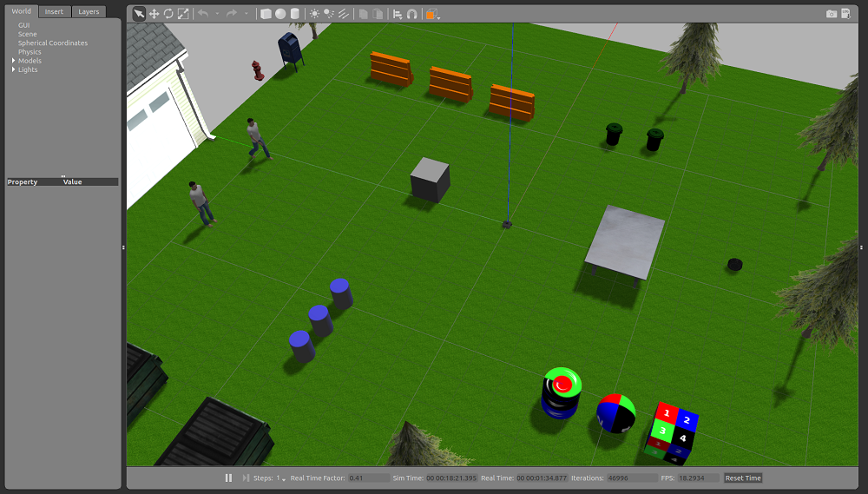The width and height of the screenshot is (868, 494).
Task: Click the Reset Time button
Action: coord(742,478)
